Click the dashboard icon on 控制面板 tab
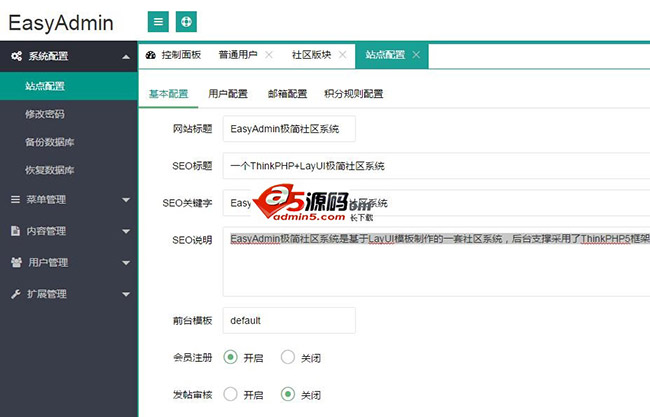 coord(151,55)
